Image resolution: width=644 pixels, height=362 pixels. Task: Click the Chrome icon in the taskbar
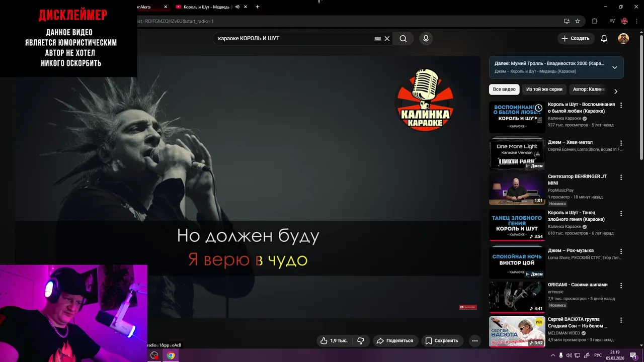coord(171,355)
